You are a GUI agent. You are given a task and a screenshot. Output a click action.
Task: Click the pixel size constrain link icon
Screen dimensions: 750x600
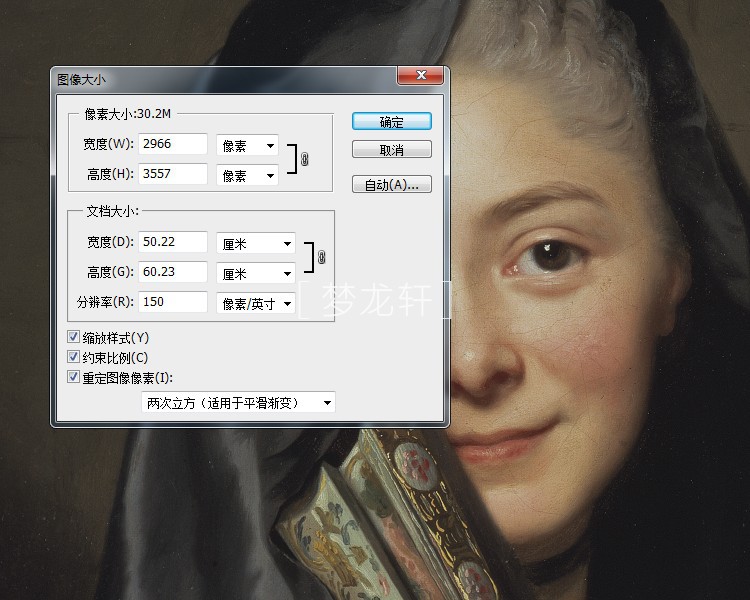click(305, 159)
